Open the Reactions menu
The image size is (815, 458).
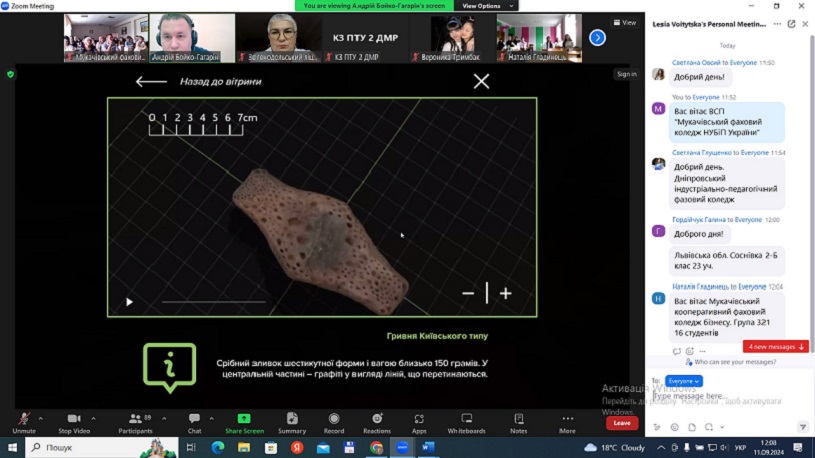click(x=377, y=423)
